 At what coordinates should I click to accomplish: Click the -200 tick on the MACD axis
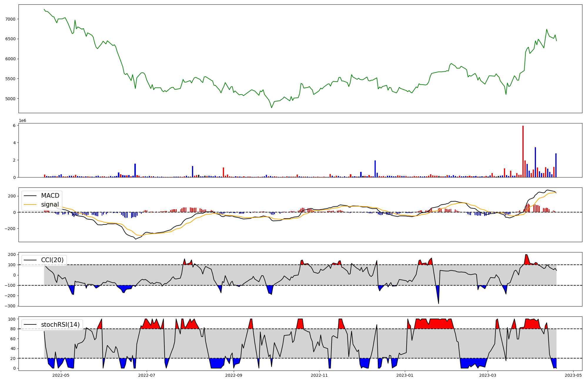[10, 229]
